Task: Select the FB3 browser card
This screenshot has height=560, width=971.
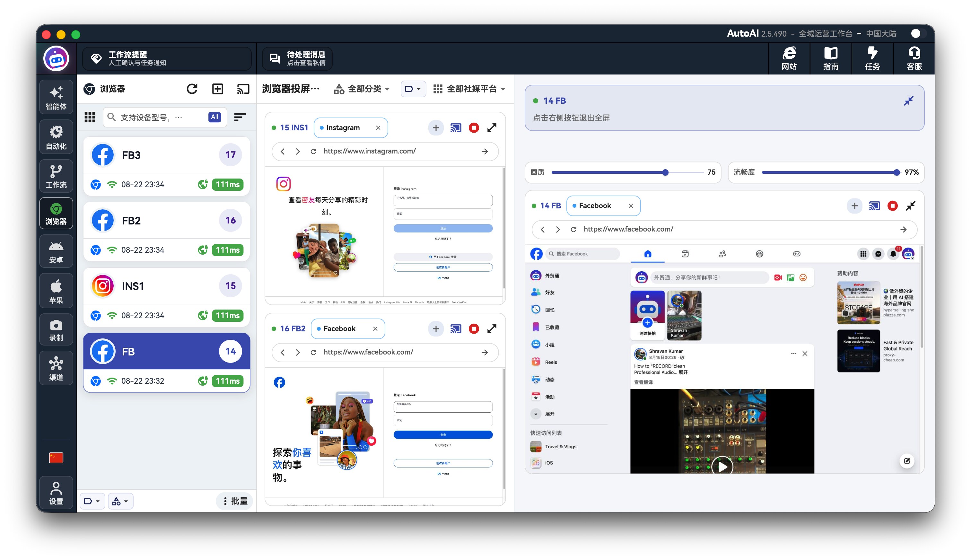Action: [x=167, y=166]
